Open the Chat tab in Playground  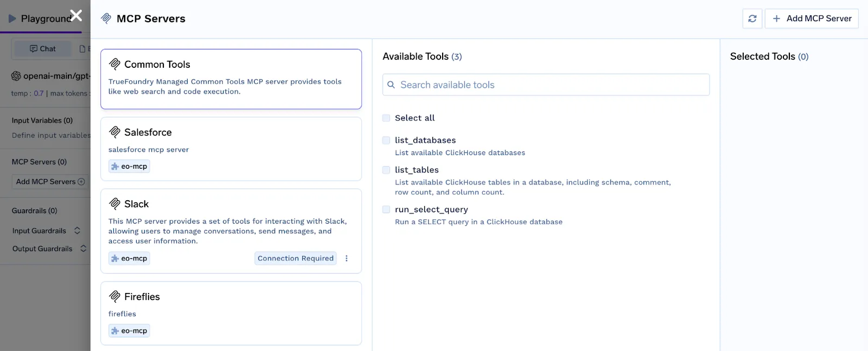tap(42, 49)
